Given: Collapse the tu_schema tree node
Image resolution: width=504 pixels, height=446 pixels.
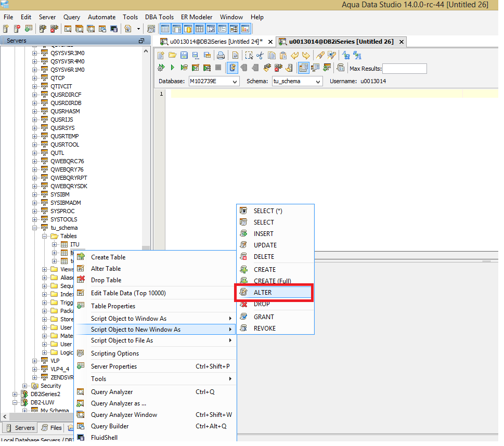Looking at the screenshot, I should pyautogui.click(x=34, y=228).
